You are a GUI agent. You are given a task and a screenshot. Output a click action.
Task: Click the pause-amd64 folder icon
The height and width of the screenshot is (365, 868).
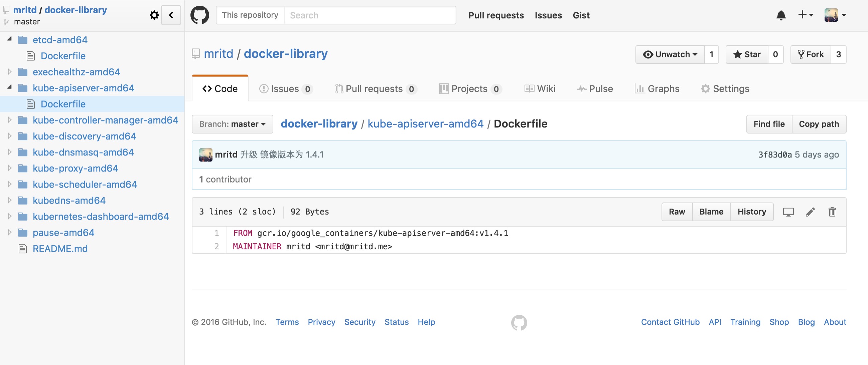(x=23, y=233)
